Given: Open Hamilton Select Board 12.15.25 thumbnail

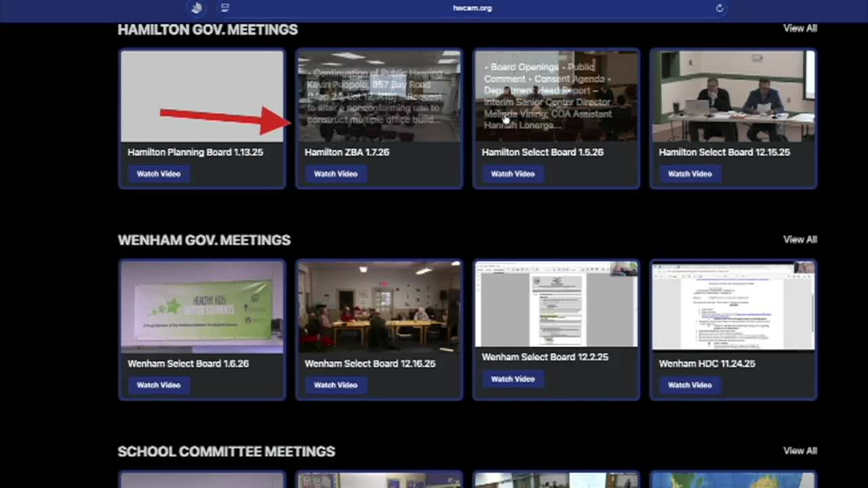Looking at the screenshot, I should click(x=733, y=96).
